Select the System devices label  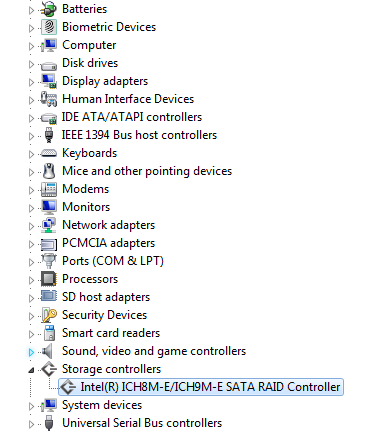coord(102,405)
